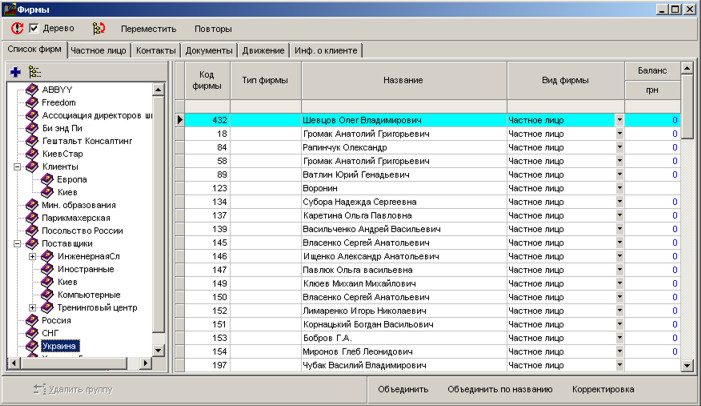The image size is (701, 406).
Task: Click the tree structure icon beside the plus
Action: click(x=35, y=72)
